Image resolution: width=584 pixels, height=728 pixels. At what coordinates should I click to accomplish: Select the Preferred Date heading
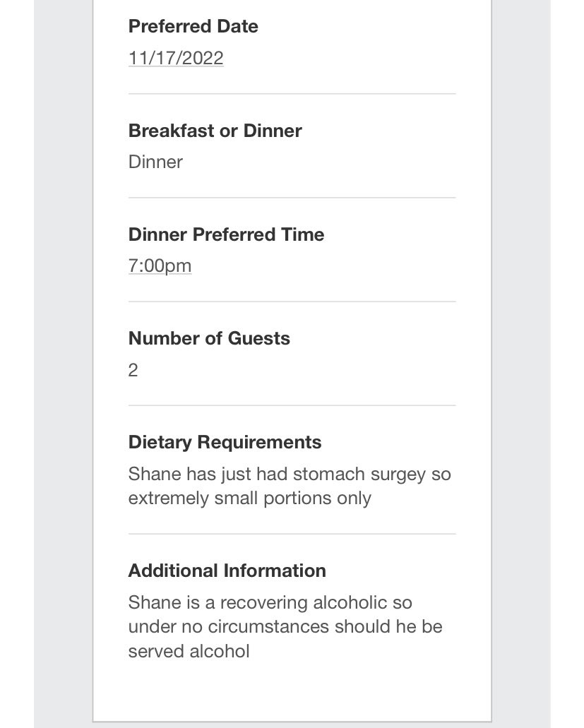point(193,26)
